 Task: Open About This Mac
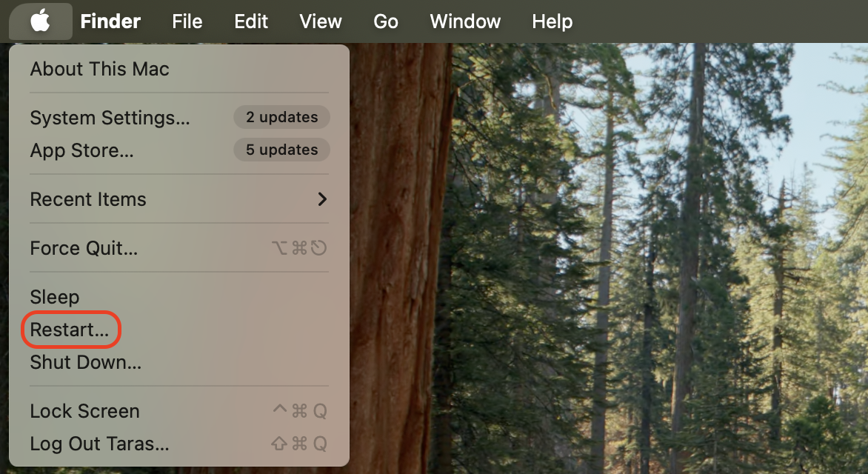pyautogui.click(x=99, y=69)
